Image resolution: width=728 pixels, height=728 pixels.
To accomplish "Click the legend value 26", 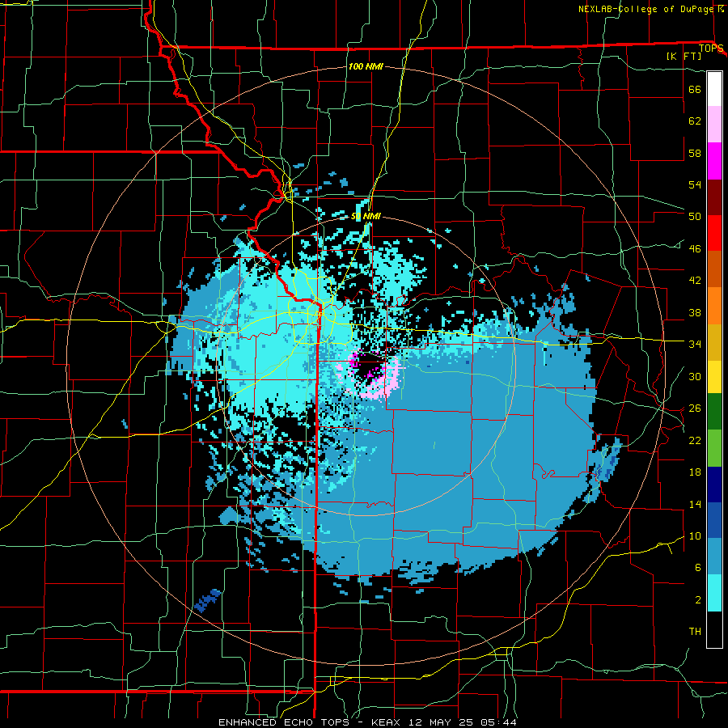I will point(695,408).
